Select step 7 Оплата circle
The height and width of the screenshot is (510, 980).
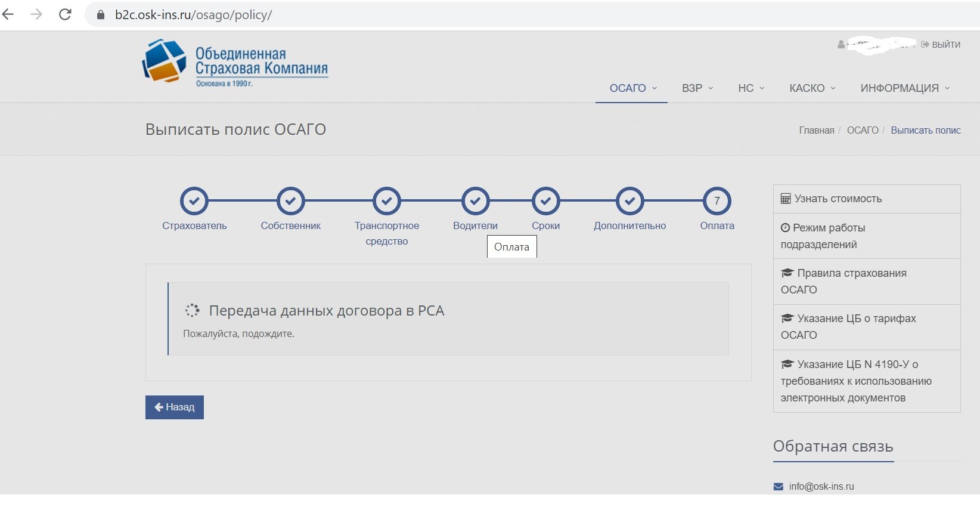717,202
